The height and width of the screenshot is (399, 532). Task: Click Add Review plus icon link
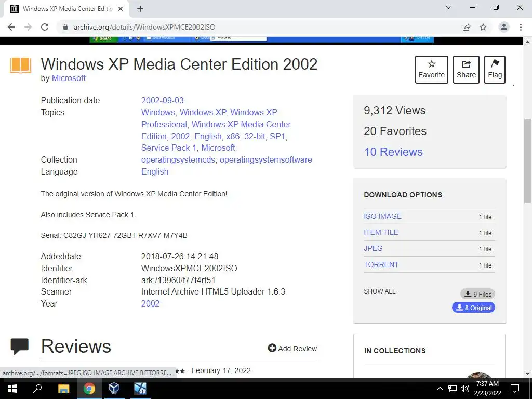[292, 349]
